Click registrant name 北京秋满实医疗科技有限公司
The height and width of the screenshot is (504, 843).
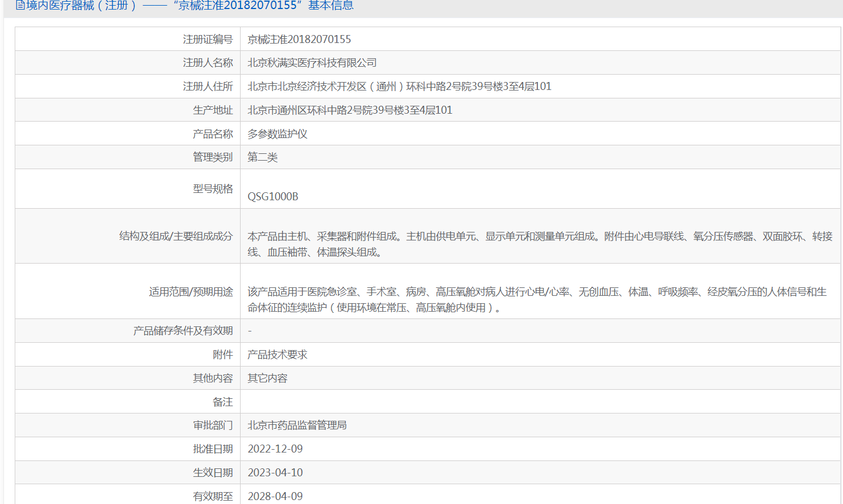312,63
